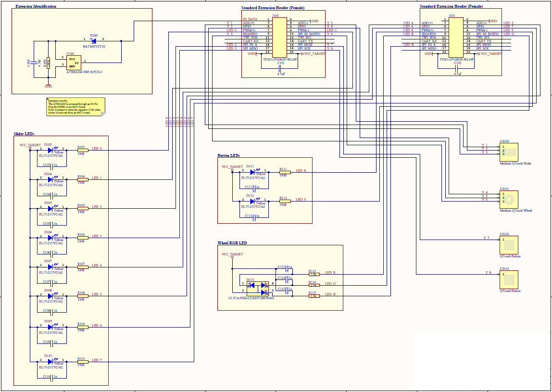Click the VCC_TARGET power port above D113

tap(232, 256)
